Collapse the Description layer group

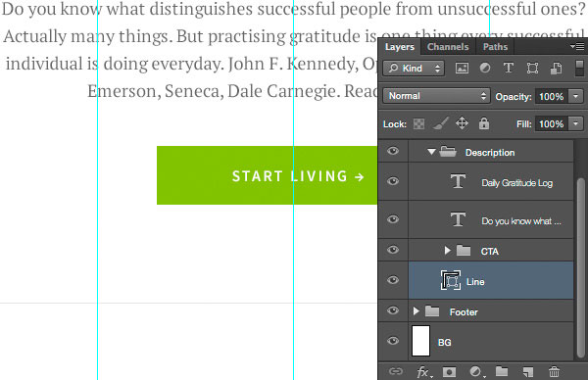(431, 152)
